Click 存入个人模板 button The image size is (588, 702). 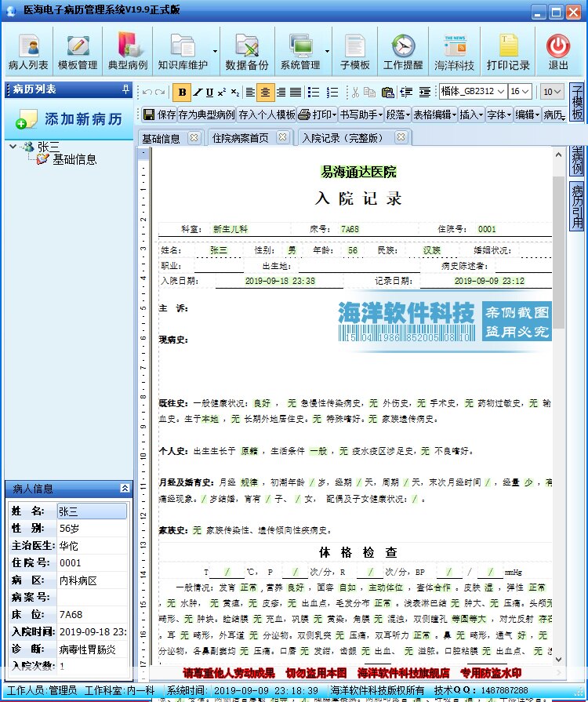pos(267,115)
